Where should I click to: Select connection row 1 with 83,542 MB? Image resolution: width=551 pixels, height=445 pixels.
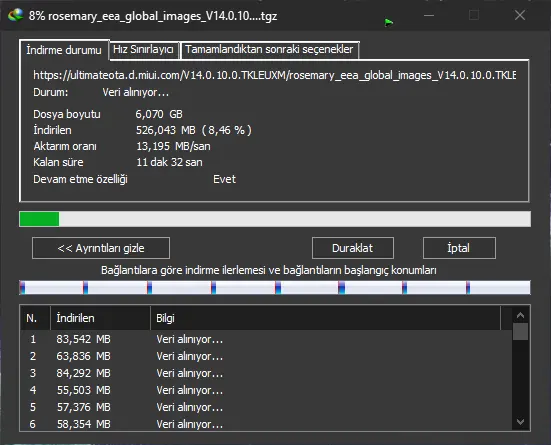[x=266, y=339]
